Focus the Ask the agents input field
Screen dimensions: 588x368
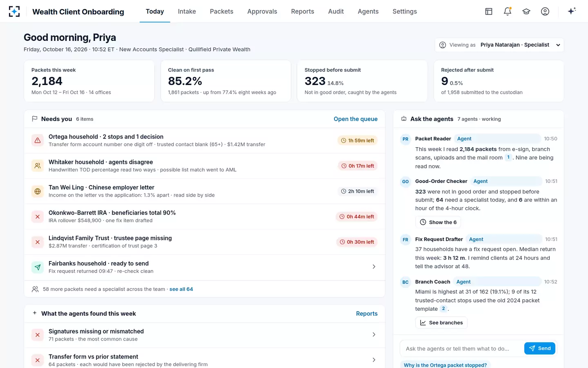click(462, 349)
